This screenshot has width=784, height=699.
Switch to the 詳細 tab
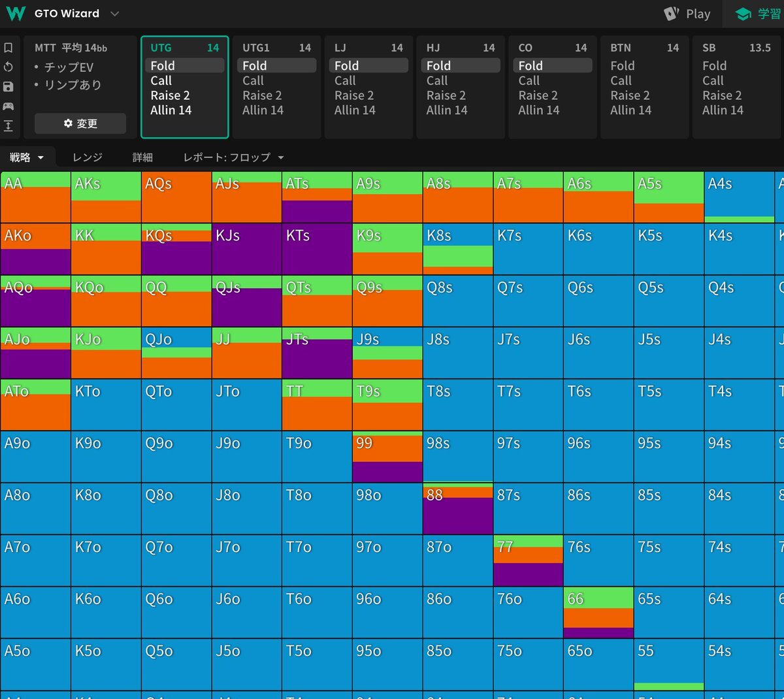[142, 157]
